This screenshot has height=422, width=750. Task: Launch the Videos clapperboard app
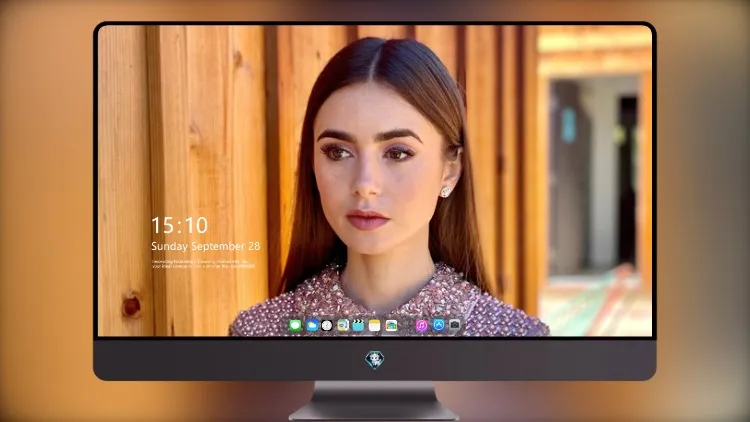point(358,325)
